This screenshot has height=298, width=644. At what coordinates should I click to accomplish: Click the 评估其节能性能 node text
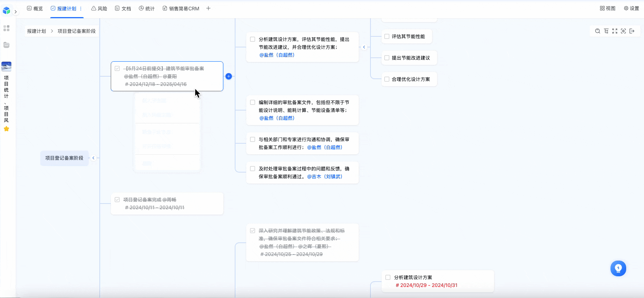point(408,36)
